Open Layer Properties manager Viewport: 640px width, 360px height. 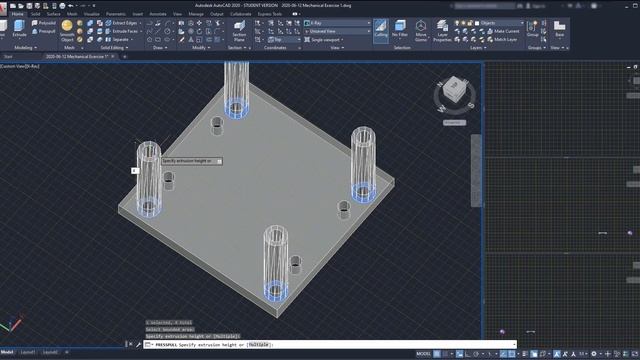442,31
